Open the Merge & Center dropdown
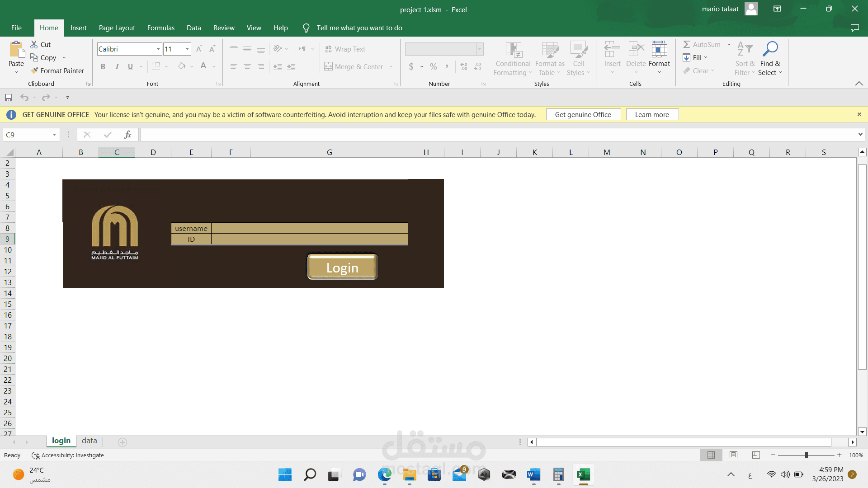 [392, 66]
